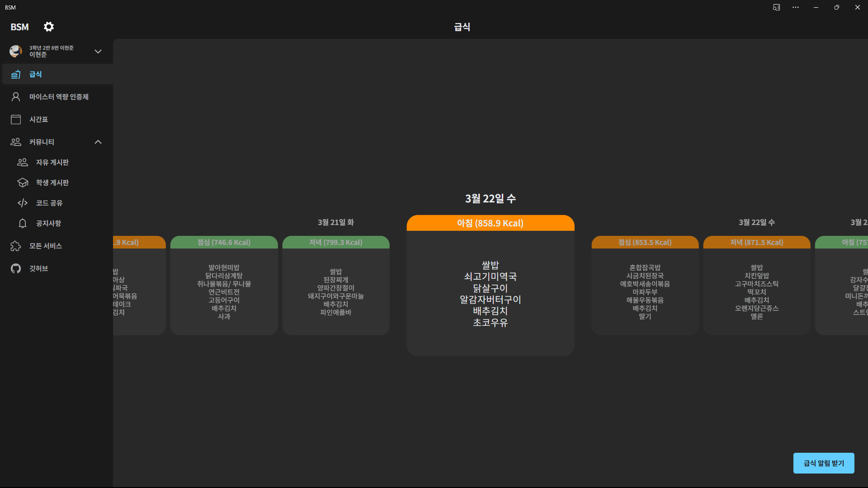
Task: Click the 시간표 calendar icon
Action: point(16,119)
